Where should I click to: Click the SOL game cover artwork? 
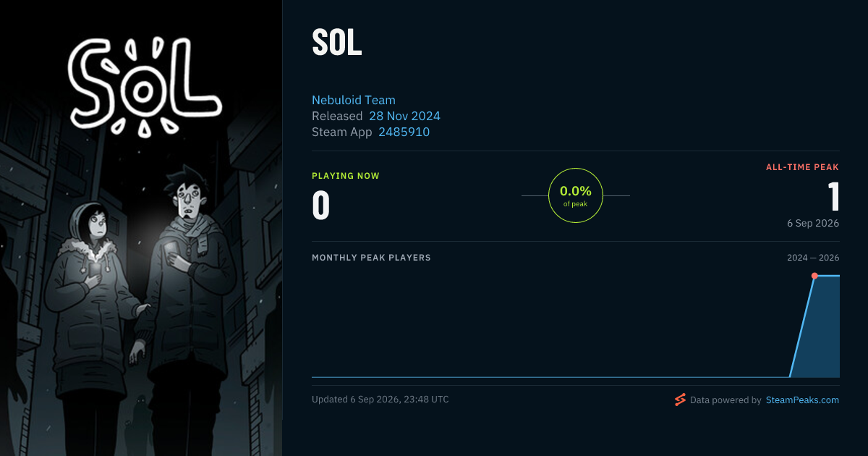click(x=141, y=228)
